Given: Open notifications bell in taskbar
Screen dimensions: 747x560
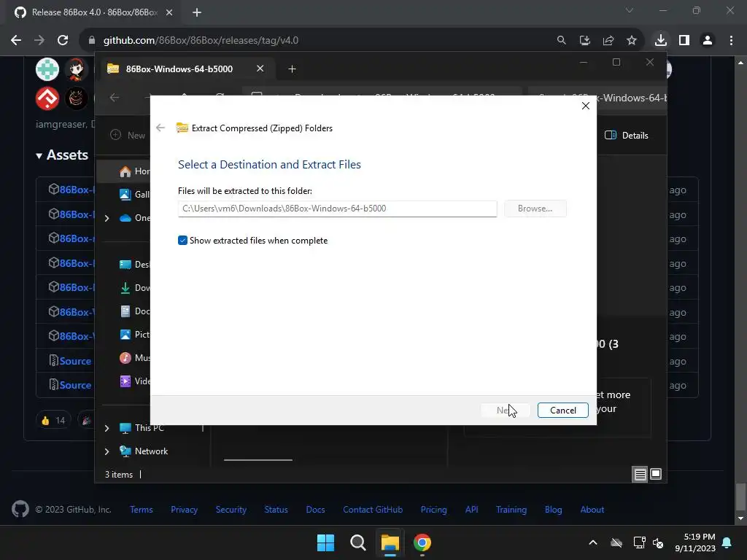Looking at the screenshot, I should 727,542.
